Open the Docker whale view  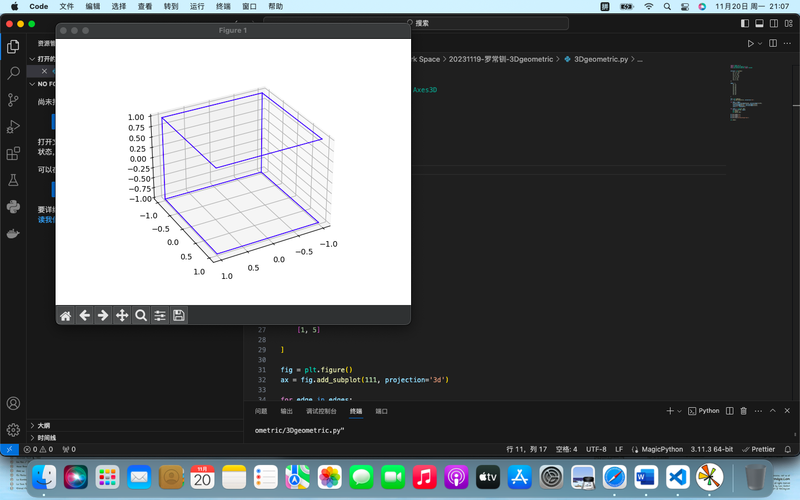[x=13, y=234]
